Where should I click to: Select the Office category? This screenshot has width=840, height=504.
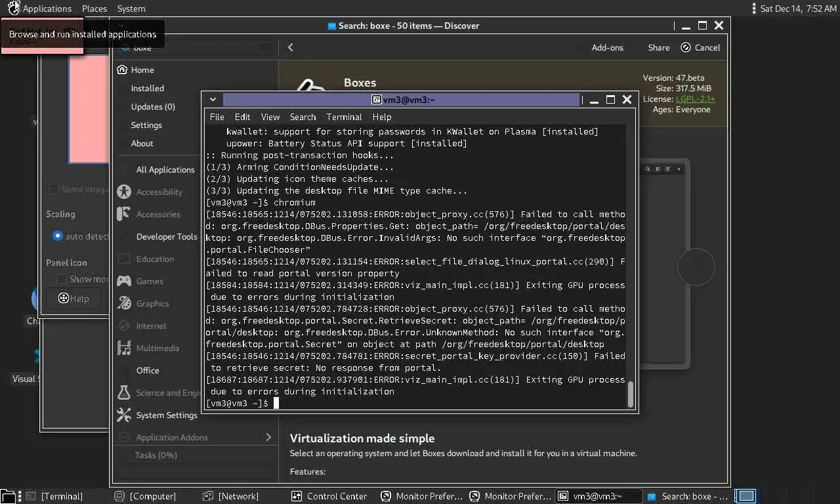coord(148,370)
